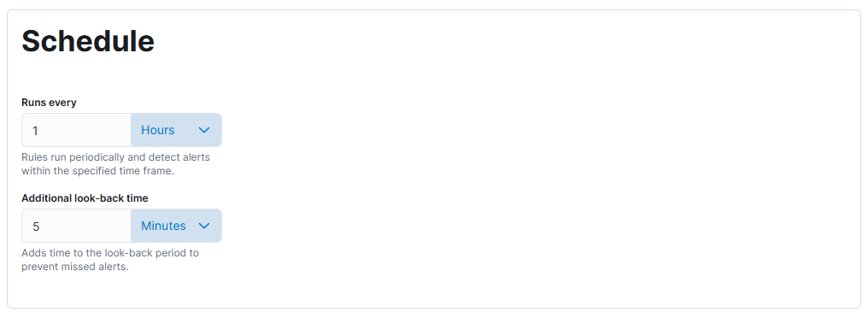
Task: Click the Schedule heading
Action: point(88,41)
